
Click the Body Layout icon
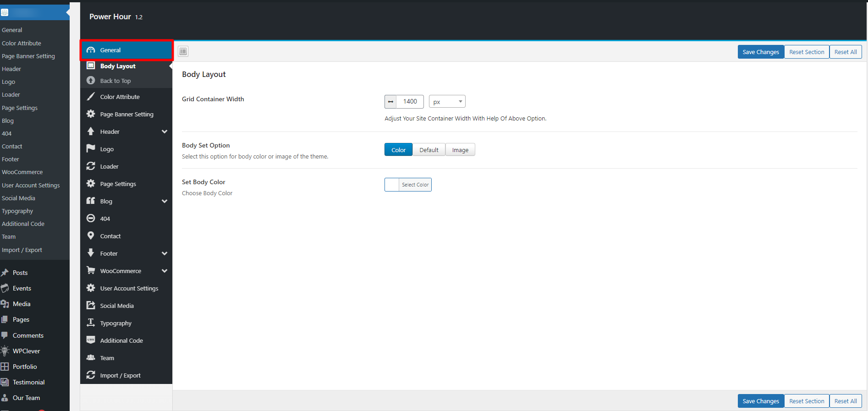coord(91,66)
